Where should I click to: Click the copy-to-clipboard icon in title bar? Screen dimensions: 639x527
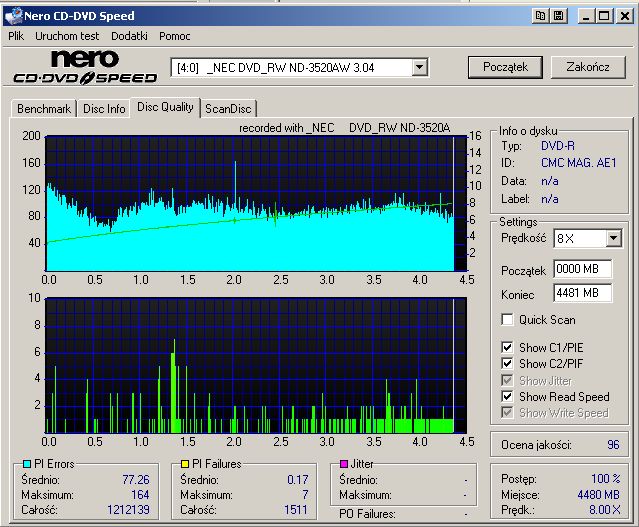[x=540, y=16]
